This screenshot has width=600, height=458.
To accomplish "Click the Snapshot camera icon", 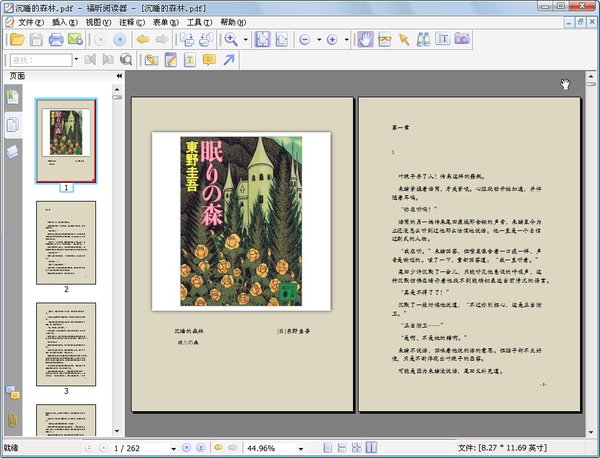I will (x=462, y=40).
